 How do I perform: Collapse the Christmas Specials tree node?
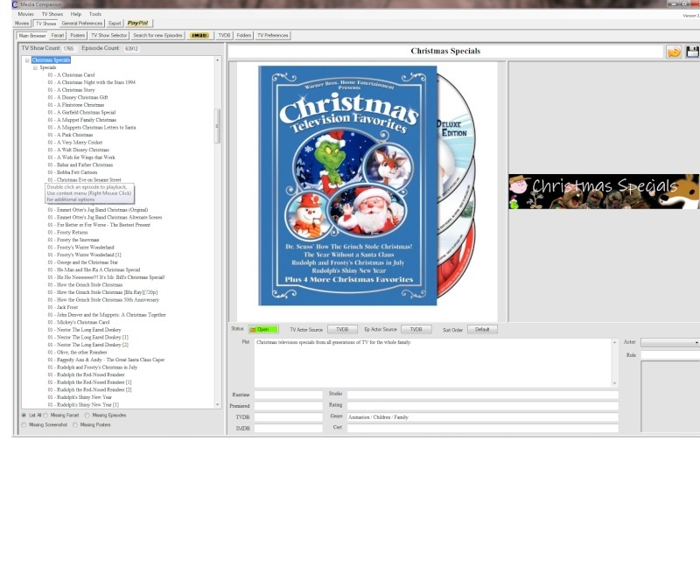(x=27, y=60)
